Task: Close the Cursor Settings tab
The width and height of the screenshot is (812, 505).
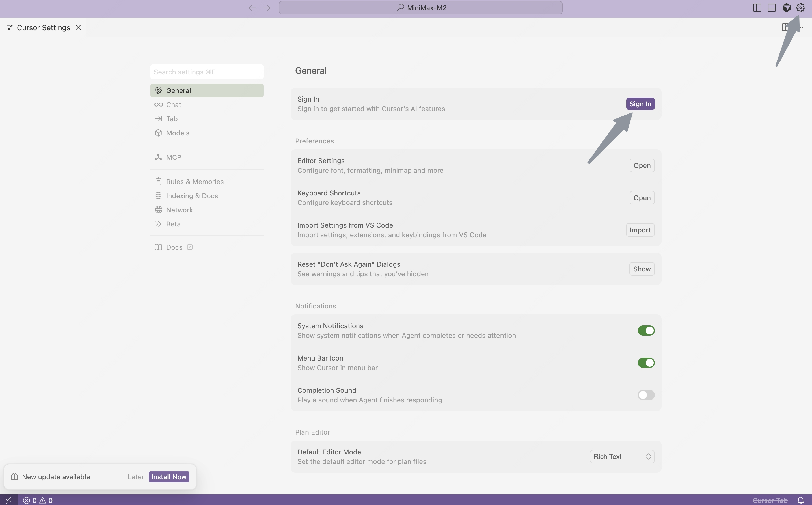Action: (78, 27)
